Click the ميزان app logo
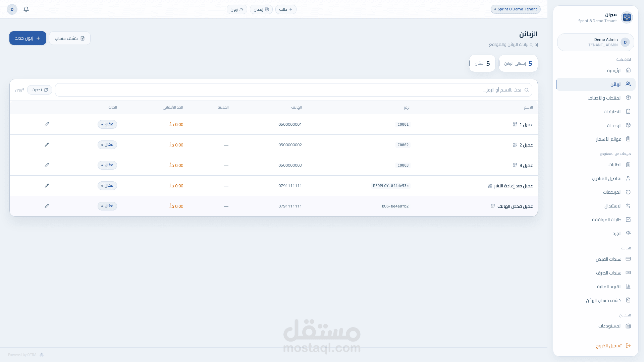644x362 pixels. point(627,17)
